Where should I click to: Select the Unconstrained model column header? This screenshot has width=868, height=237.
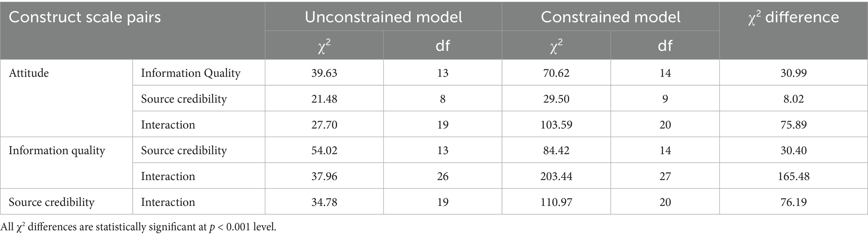pyautogui.click(x=383, y=17)
